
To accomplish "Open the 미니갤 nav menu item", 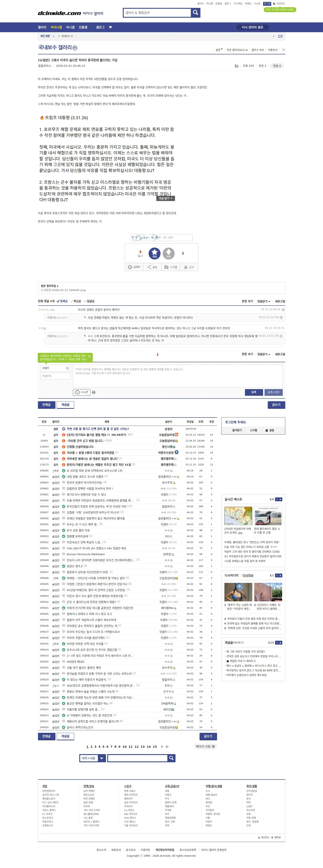I will (70, 27).
